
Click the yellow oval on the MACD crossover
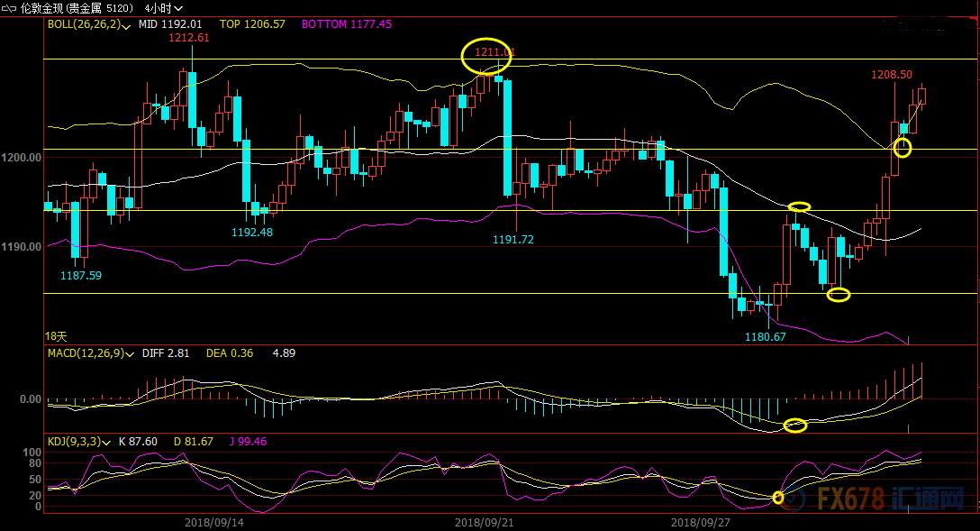pyautogui.click(x=794, y=425)
